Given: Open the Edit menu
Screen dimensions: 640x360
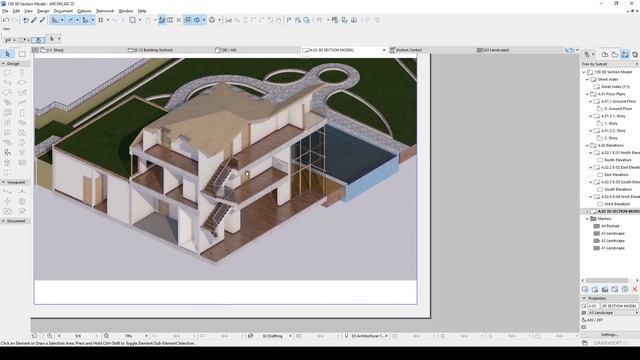Looking at the screenshot, I should (x=16, y=11).
